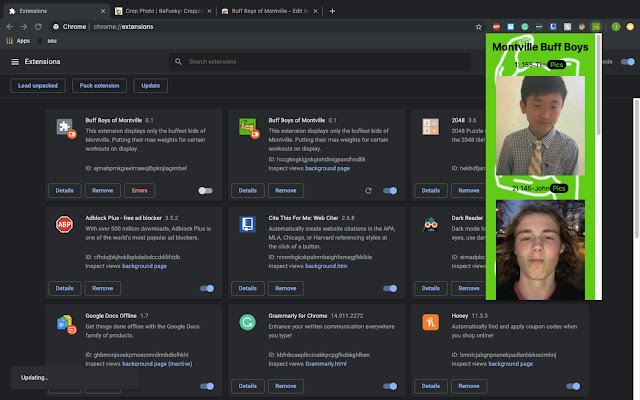
Task: View Errors for disabled Buff Boys extension
Action: [139, 191]
